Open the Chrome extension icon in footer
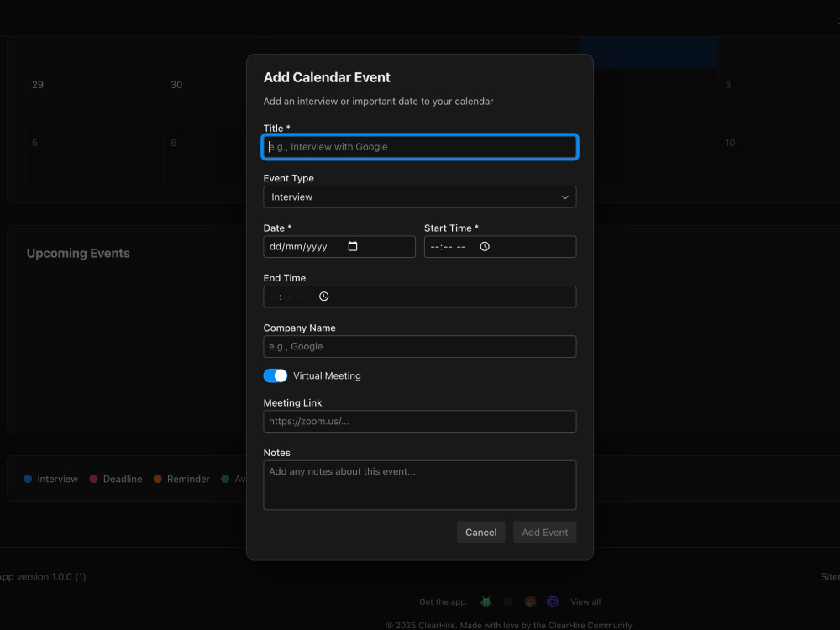The height and width of the screenshot is (630, 840). pos(530,601)
